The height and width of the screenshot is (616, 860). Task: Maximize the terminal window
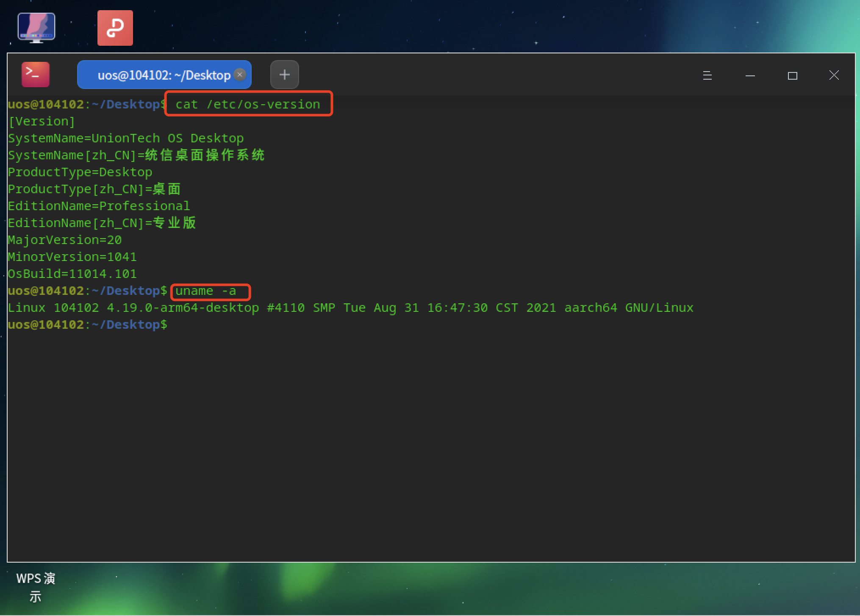[792, 75]
